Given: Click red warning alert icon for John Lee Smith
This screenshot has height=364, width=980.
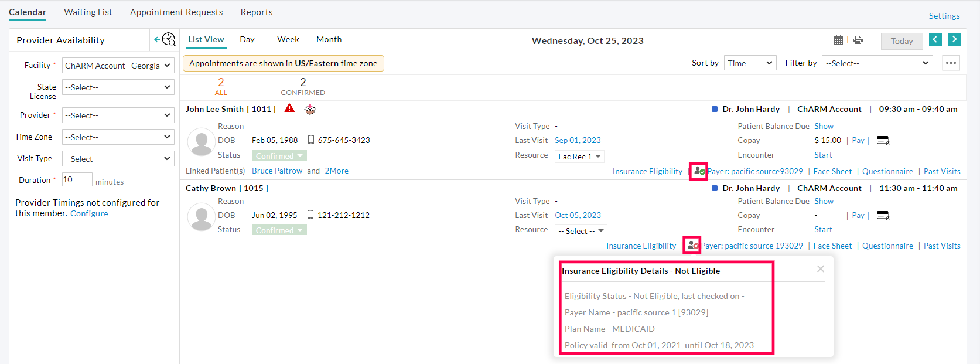Looking at the screenshot, I should point(289,108).
